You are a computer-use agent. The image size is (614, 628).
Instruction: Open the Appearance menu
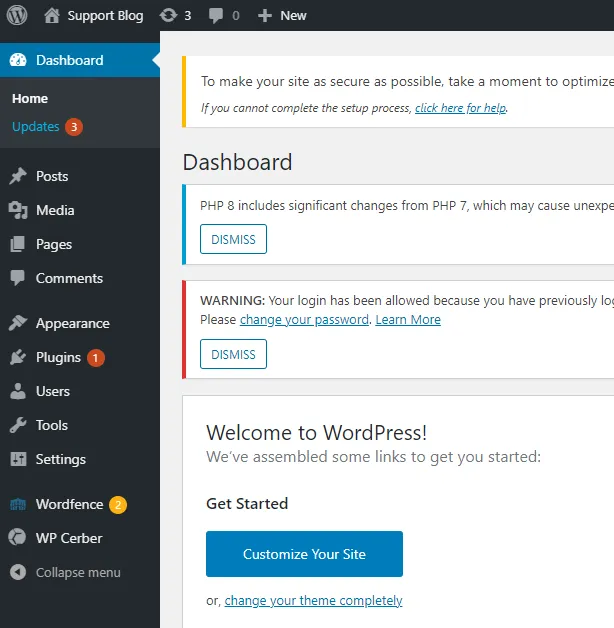pyautogui.click(x=72, y=323)
